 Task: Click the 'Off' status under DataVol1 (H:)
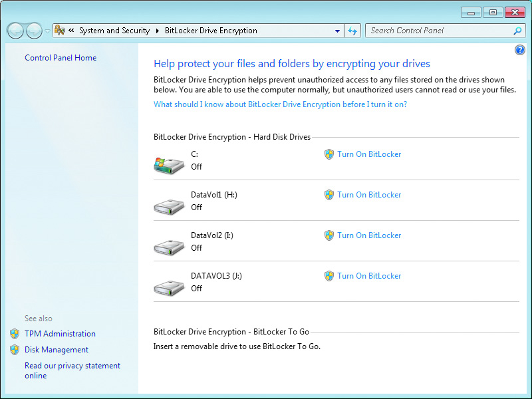(x=196, y=207)
